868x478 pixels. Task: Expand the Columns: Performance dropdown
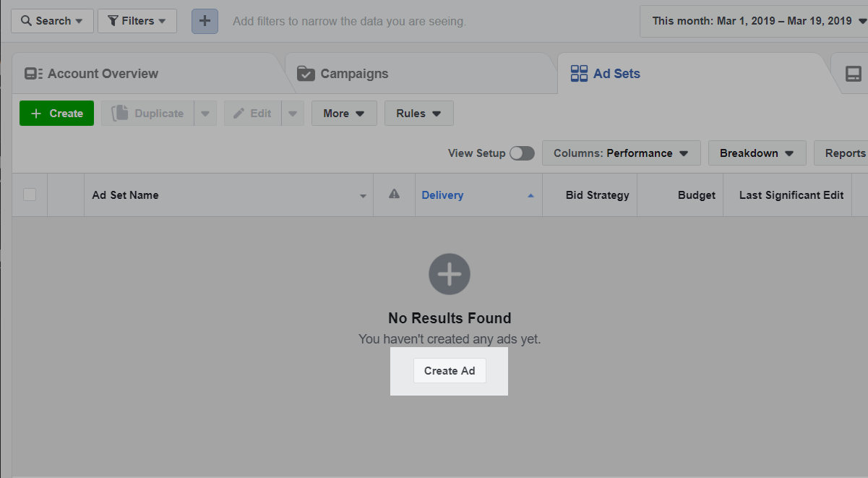(x=621, y=153)
